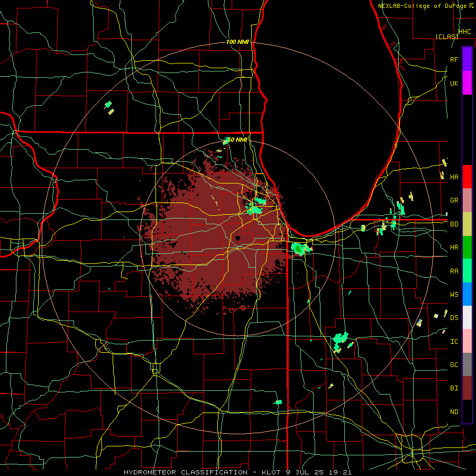Click the "ND" legend label
Viewport: 476px width, 476px height.
(x=454, y=411)
